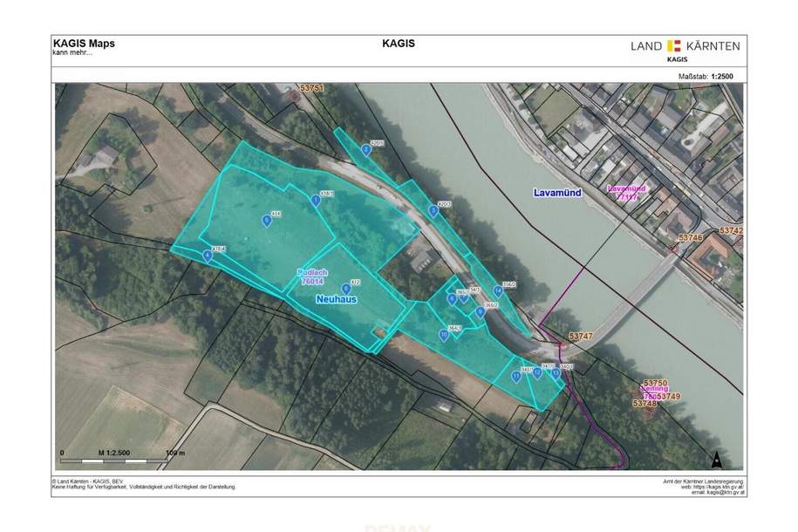Click the magenta Lavamünd 77117 label

click(x=626, y=193)
